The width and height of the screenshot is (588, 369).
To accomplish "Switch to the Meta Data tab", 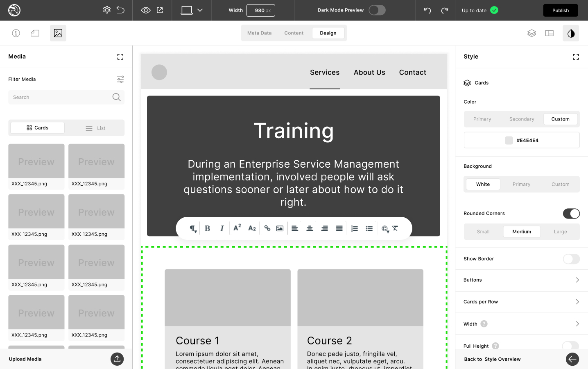I will (259, 33).
